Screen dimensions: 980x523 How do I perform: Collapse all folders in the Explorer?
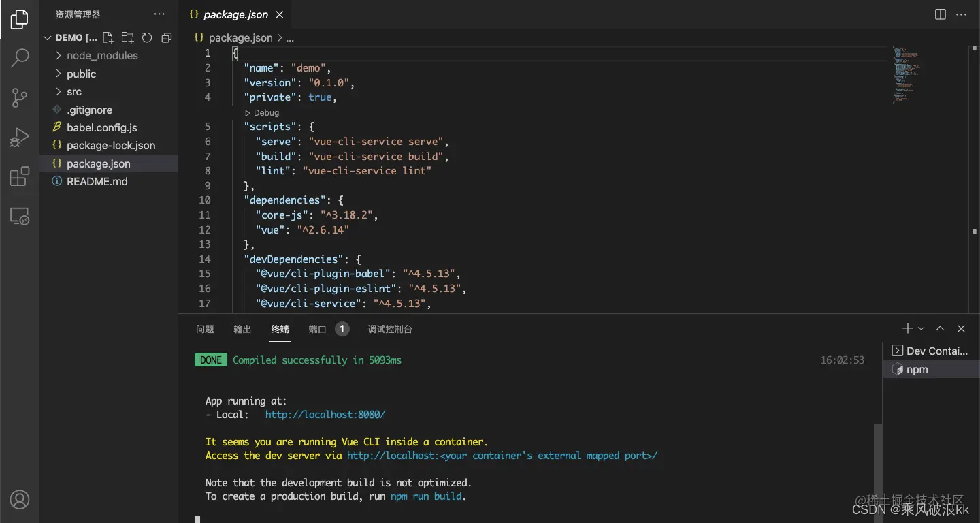coord(166,37)
